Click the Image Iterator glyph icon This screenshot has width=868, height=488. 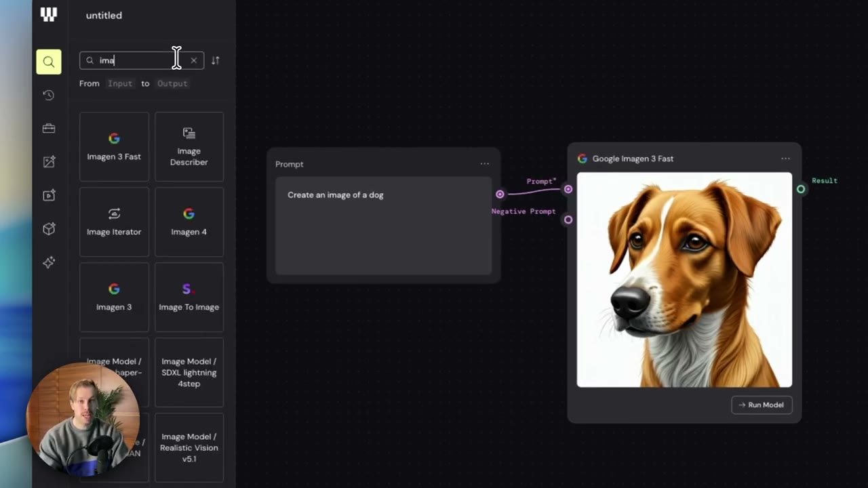[114, 213]
